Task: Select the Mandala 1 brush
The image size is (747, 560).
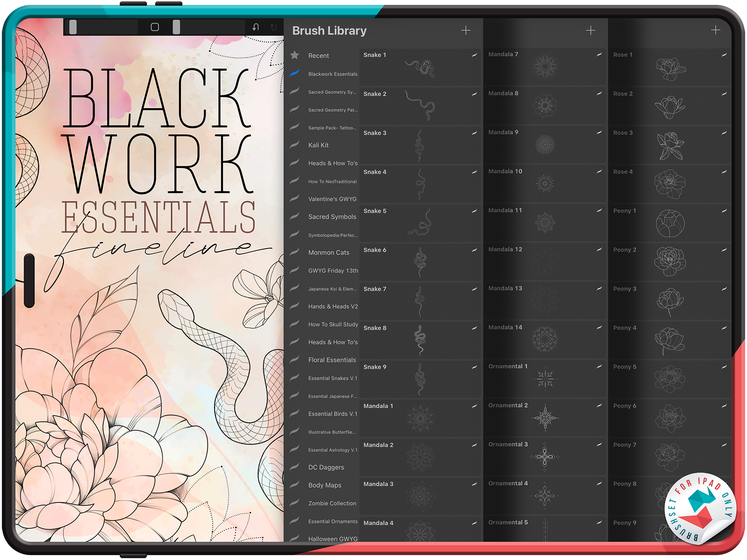Action: pos(420,418)
